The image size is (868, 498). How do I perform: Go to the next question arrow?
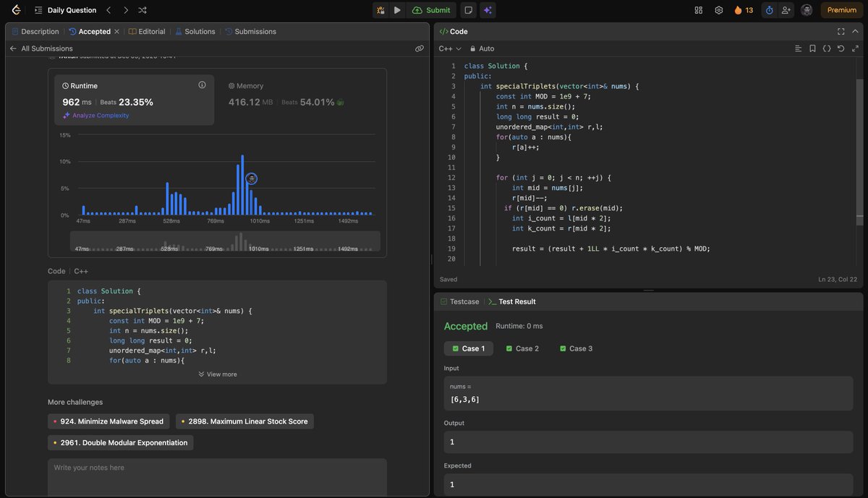(x=126, y=10)
